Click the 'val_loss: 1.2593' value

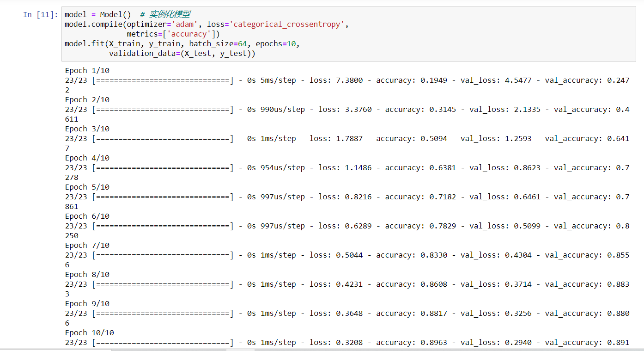496,139
